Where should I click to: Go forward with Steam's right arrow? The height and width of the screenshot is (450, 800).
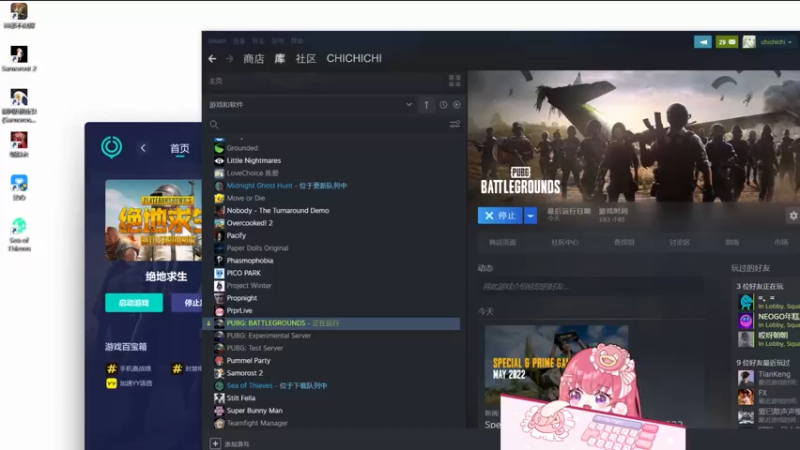230,59
